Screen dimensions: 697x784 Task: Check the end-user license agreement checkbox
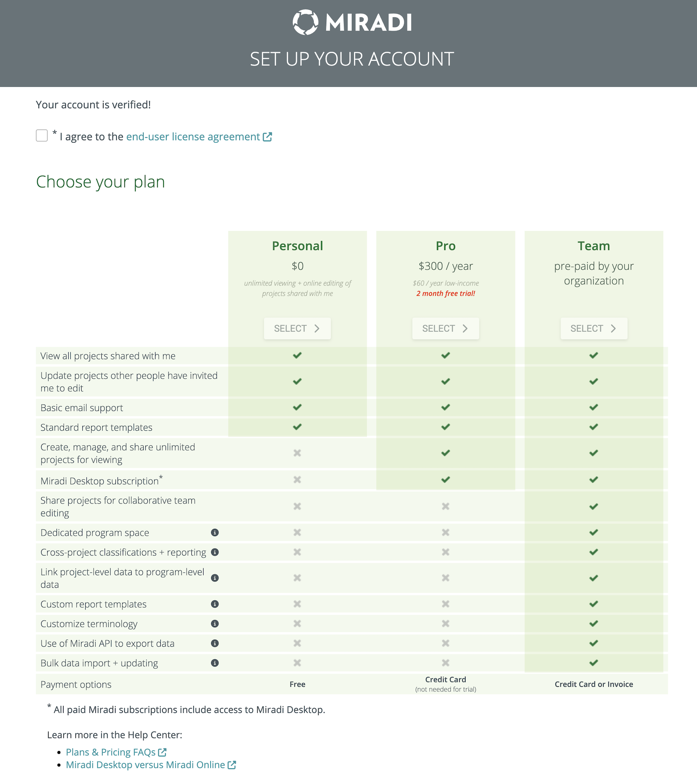point(42,135)
